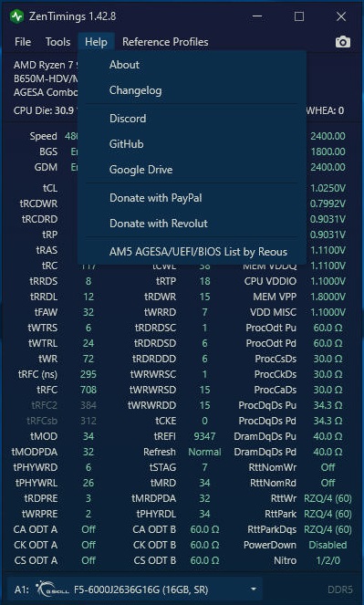
Task: Click the G.Skill logo in module selector
Action: click(52, 589)
